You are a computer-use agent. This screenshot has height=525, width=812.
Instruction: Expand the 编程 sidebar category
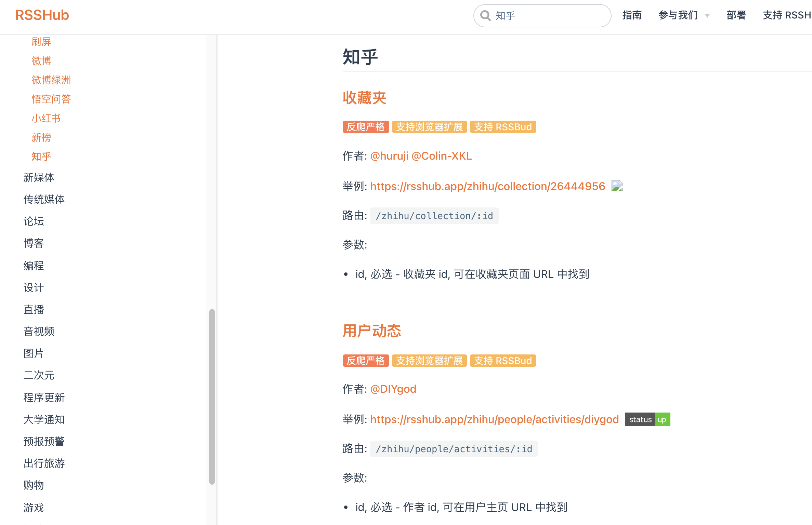[34, 266]
